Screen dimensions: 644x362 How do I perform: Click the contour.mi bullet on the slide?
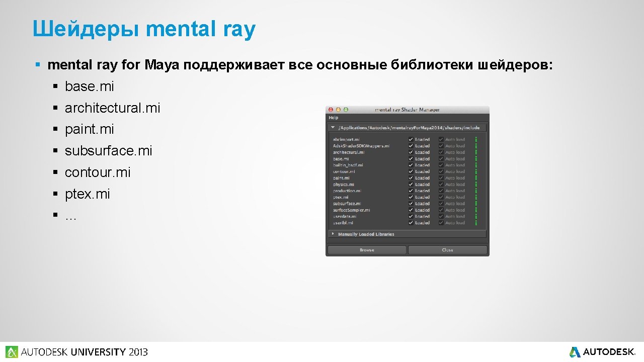point(98,172)
